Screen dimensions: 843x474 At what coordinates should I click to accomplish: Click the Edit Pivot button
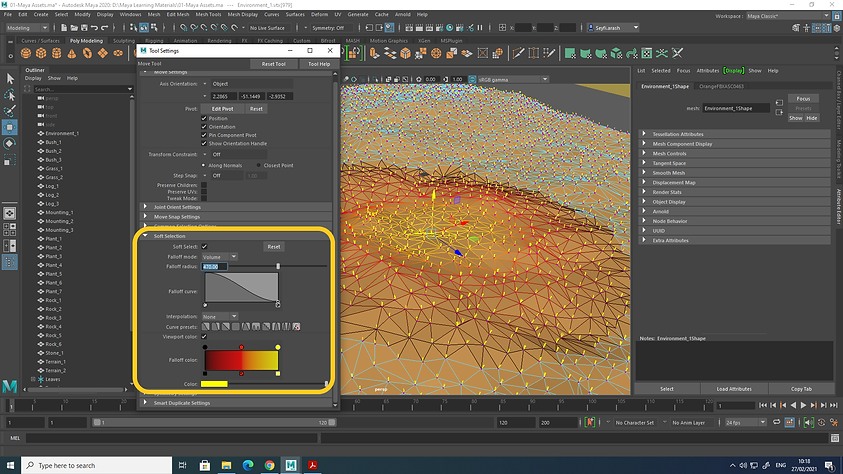pyautogui.click(x=223, y=109)
